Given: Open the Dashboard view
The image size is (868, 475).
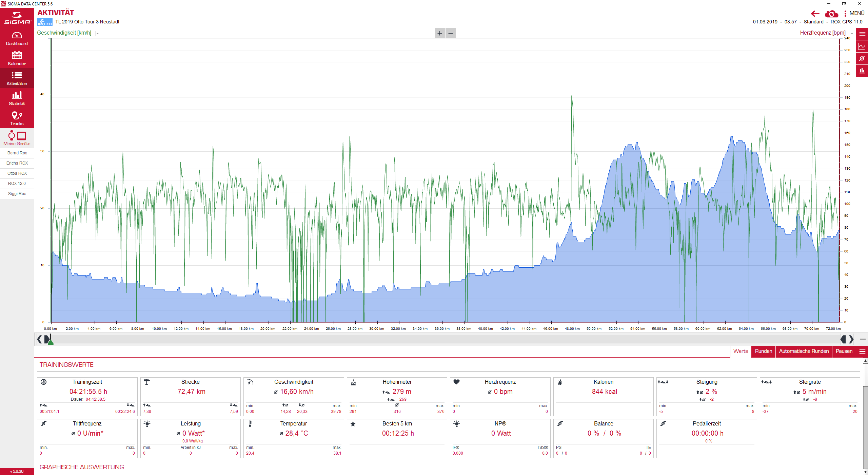Looking at the screenshot, I should (x=17, y=38).
